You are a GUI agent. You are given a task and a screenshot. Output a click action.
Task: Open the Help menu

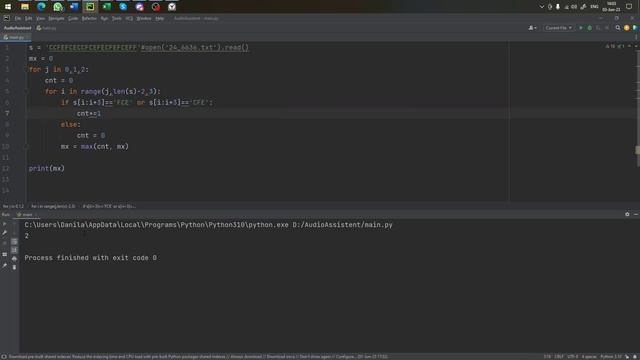[x=160, y=18]
